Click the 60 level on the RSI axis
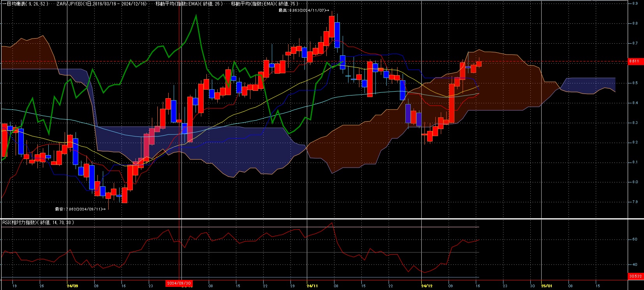The height and width of the screenshot is (290, 644). tap(635, 239)
